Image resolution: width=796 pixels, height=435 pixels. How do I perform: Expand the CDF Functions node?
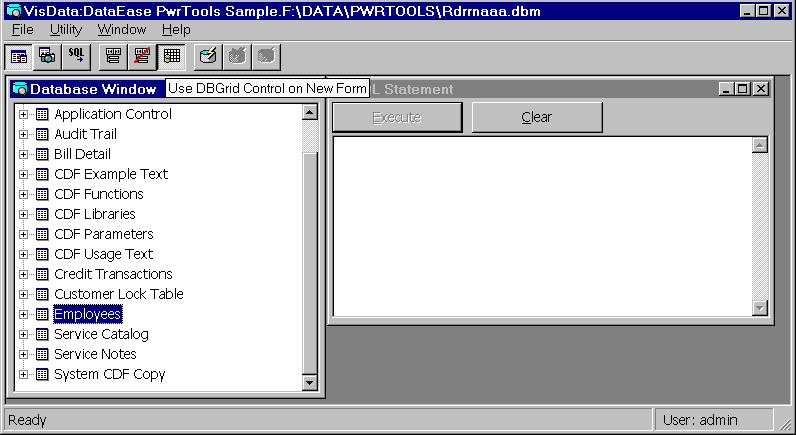coord(23,194)
